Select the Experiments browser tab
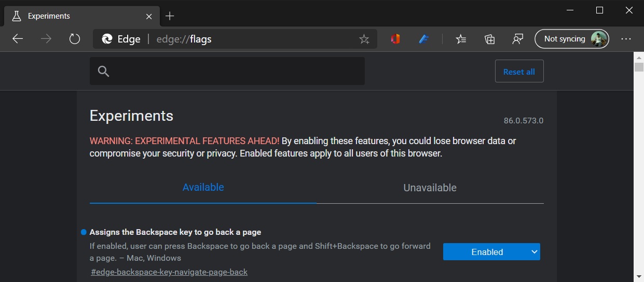The image size is (644, 282). [x=81, y=16]
